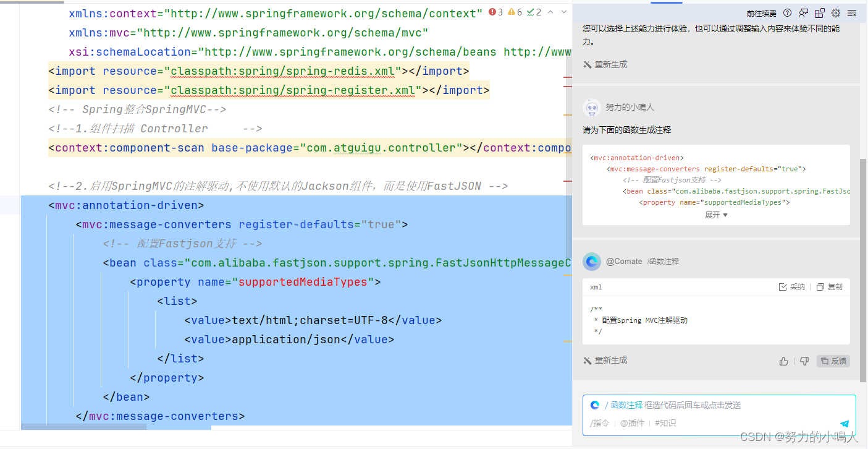Click the context:component-scan line
The height and width of the screenshot is (449, 868).
pos(310,148)
